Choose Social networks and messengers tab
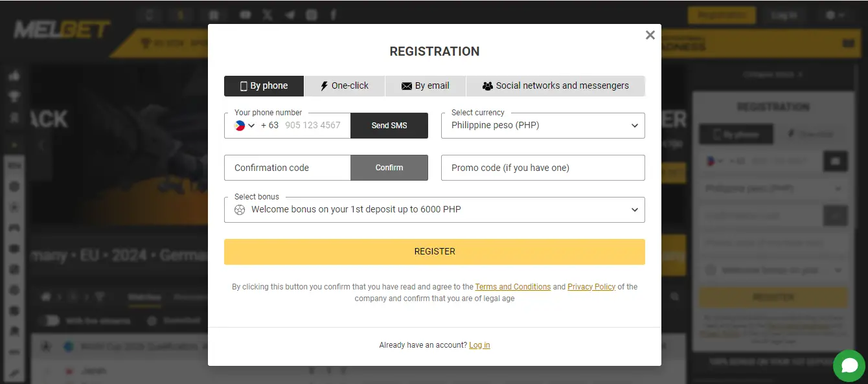The height and width of the screenshot is (384, 868). click(x=555, y=86)
